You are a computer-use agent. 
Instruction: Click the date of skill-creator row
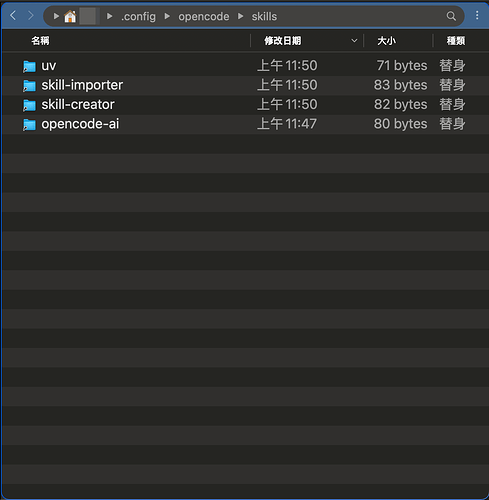287,104
